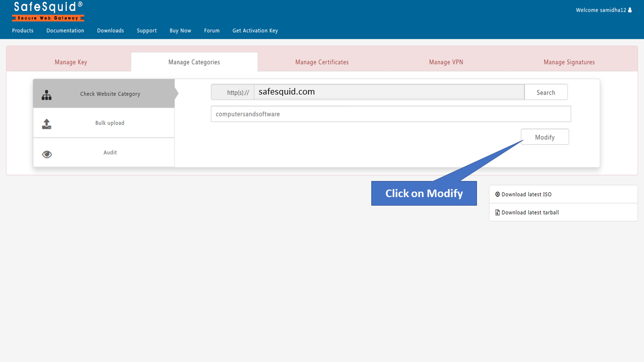Screen dimensions: 644x362
Task: Switch to Manage Certificates tab
Action: tap(322, 62)
